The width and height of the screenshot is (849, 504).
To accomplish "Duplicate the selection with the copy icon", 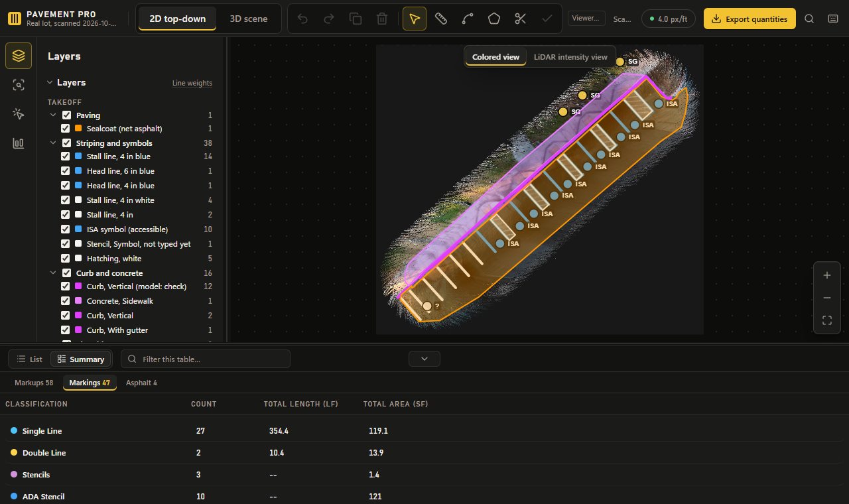I will (356, 19).
